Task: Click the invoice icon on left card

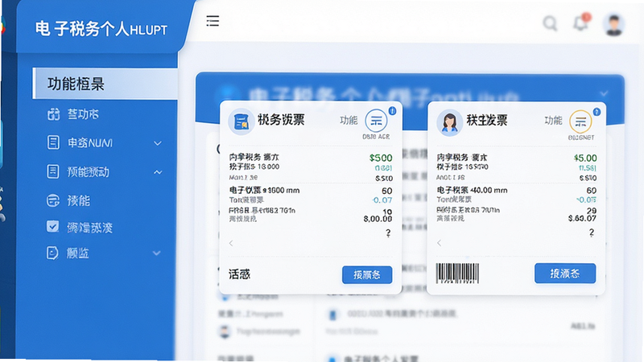Action: [x=241, y=122]
